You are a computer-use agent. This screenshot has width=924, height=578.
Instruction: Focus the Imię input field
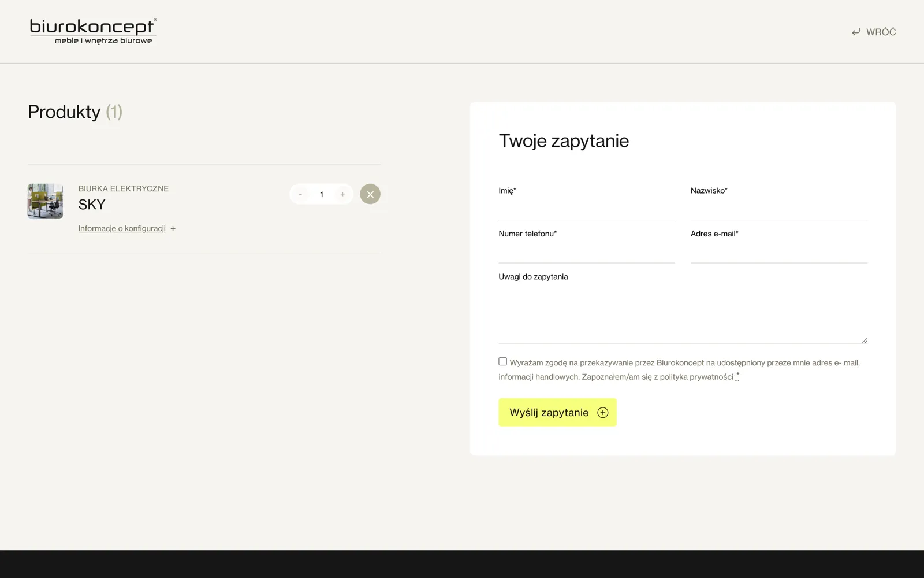[x=587, y=209]
